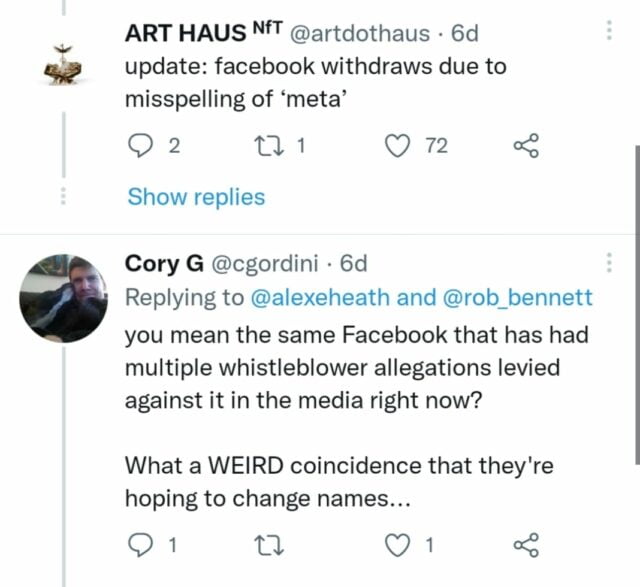
Task: Reply to Cory G's tweet
Action: [x=141, y=545]
